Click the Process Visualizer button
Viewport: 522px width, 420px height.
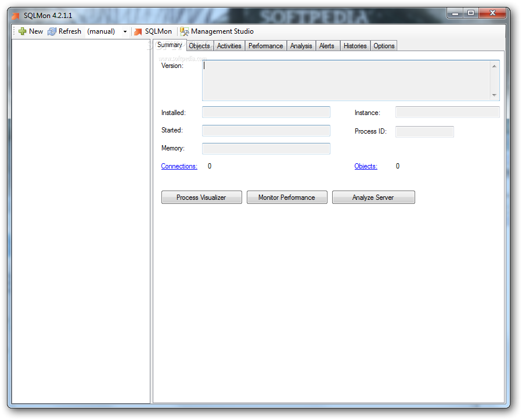[201, 197]
